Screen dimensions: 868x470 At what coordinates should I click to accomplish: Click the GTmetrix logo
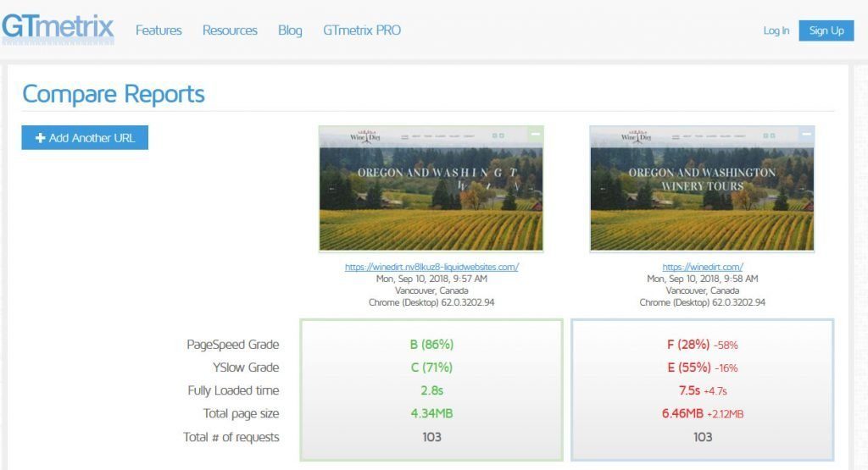click(x=58, y=28)
